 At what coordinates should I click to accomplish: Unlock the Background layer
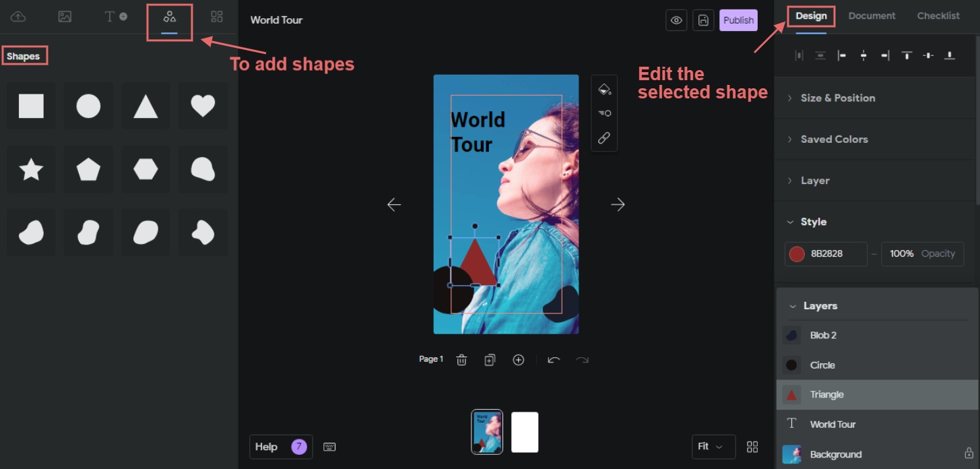[967, 454]
